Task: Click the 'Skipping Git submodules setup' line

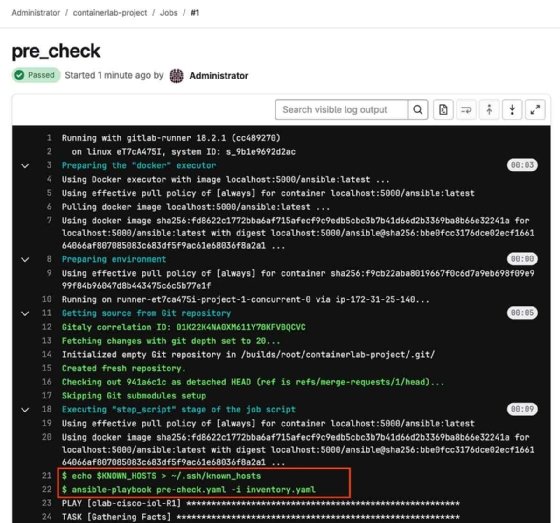Action: [x=134, y=396]
